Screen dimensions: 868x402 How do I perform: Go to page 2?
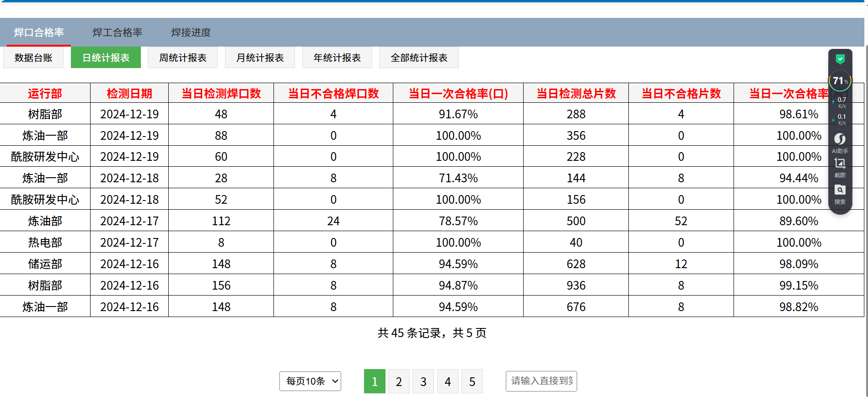click(x=399, y=381)
